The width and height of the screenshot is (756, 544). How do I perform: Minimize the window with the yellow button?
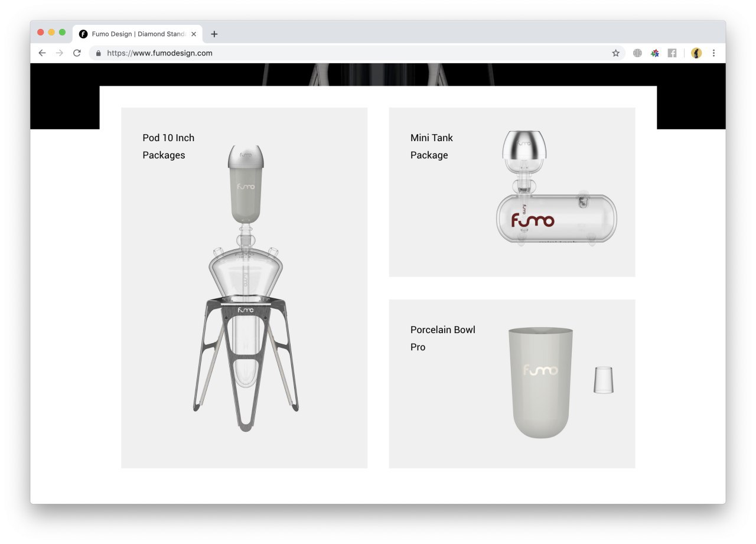pos(51,32)
